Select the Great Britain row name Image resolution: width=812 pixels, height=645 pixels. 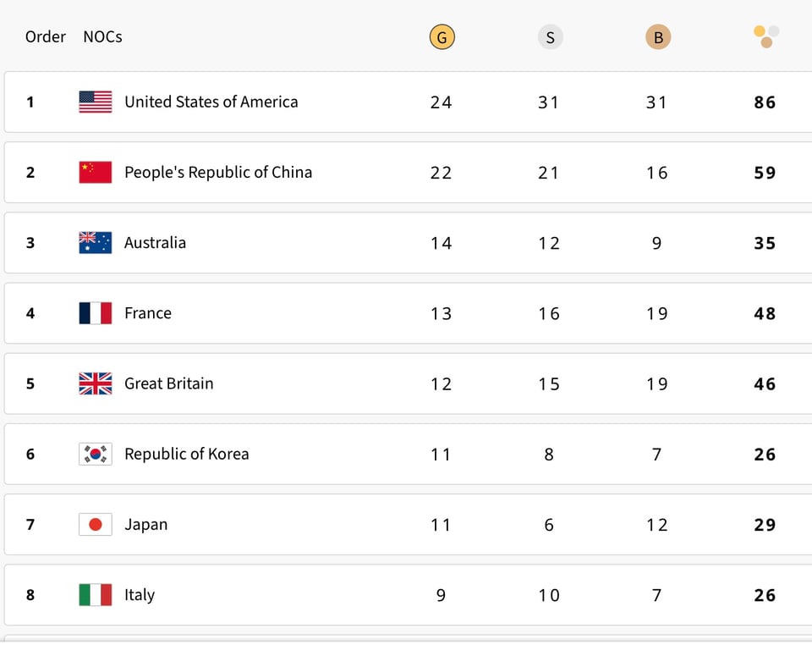point(168,383)
